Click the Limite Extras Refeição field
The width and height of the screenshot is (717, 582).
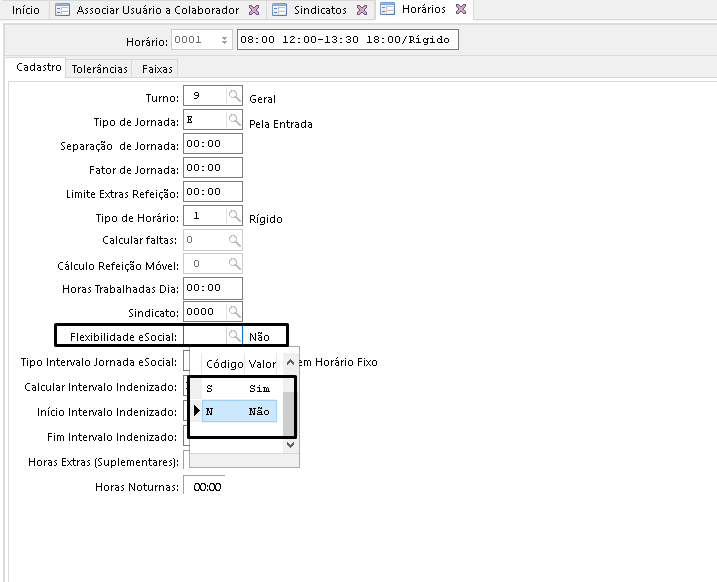tap(213, 192)
